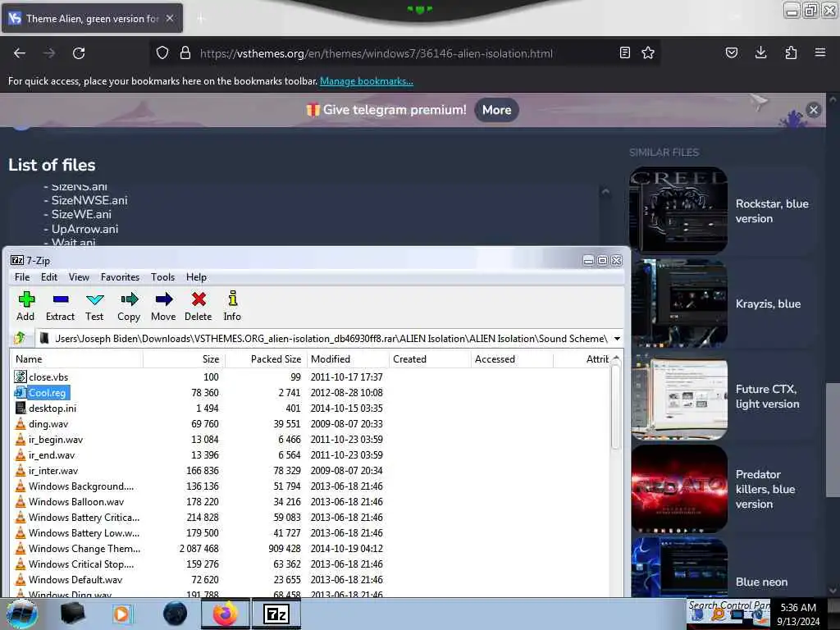Switch to Firefox in the taskbar
This screenshot has height=630, width=840.
[225, 614]
